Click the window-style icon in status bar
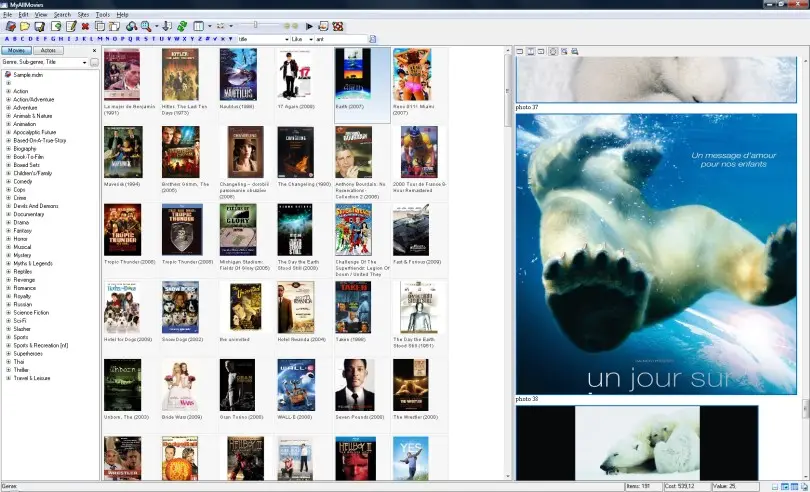 [x=785, y=487]
